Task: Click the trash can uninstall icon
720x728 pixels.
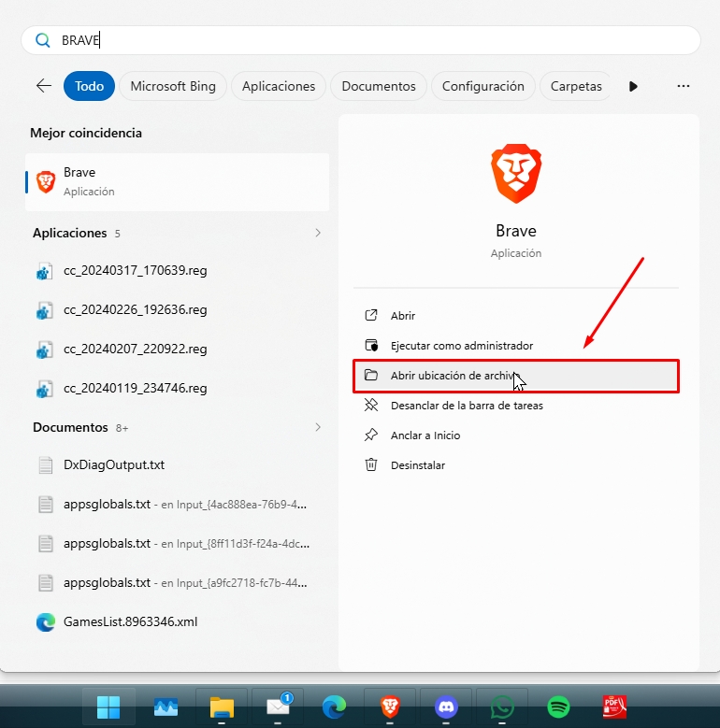Action: pyautogui.click(x=371, y=464)
